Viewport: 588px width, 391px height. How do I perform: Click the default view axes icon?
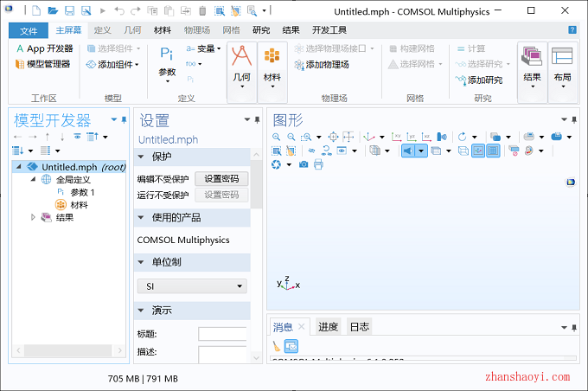coord(369,137)
